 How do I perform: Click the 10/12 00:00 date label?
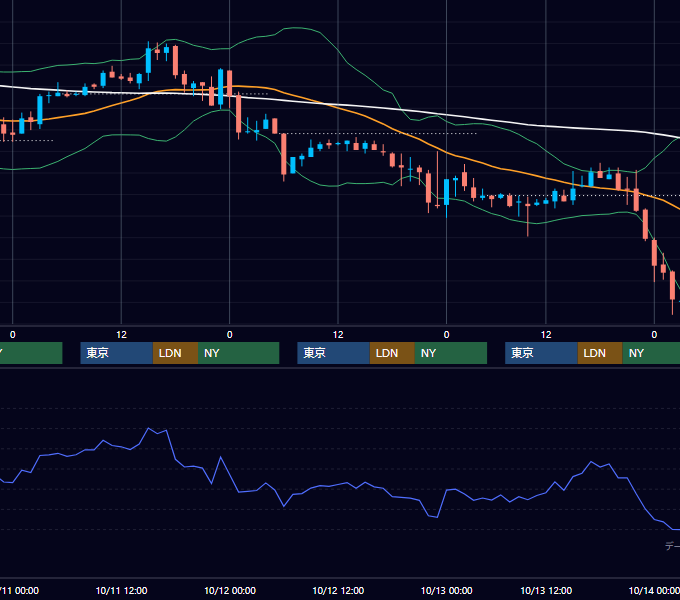tap(230, 590)
